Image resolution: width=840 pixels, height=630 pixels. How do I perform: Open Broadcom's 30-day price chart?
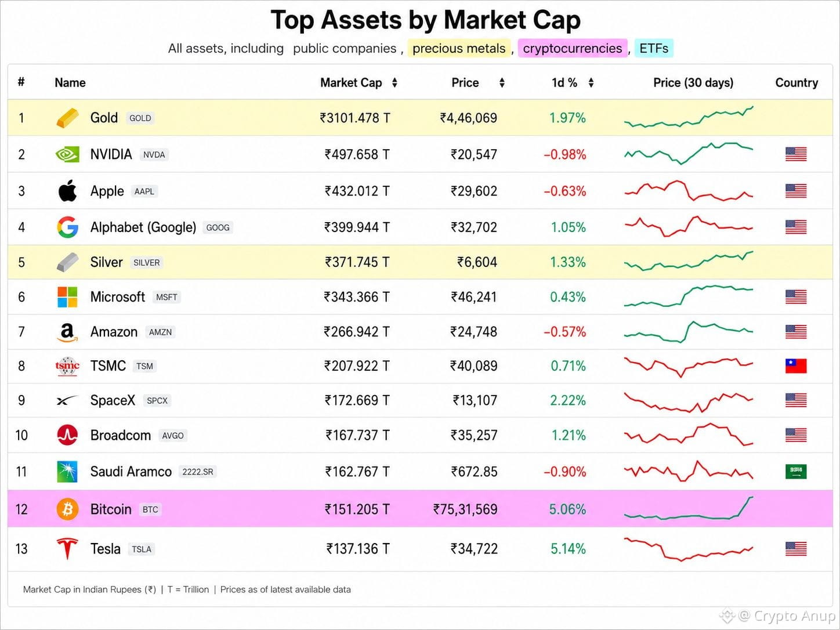click(689, 435)
